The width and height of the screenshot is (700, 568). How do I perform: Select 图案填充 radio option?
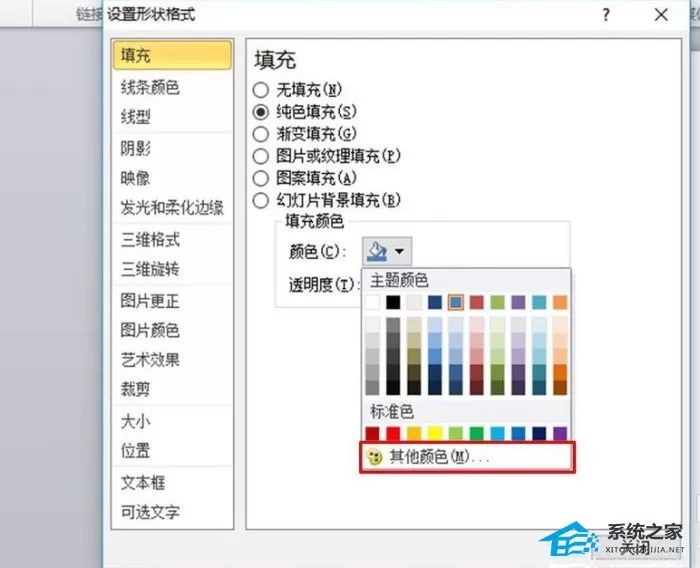[261, 179]
